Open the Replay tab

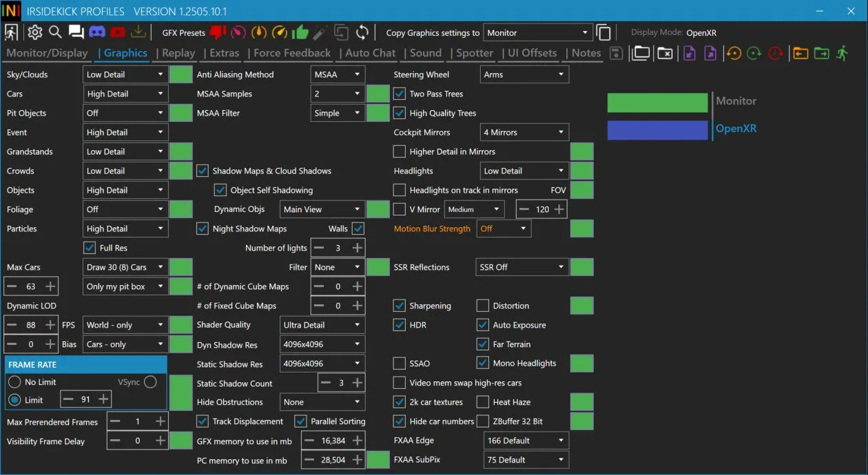coord(178,53)
